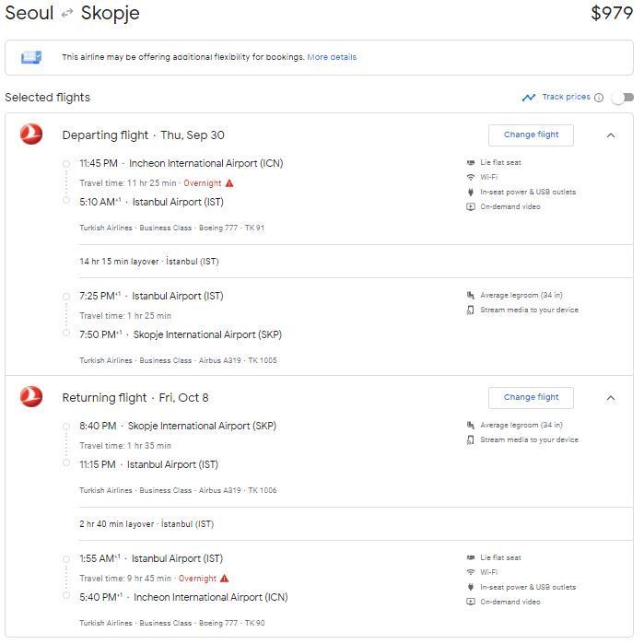Image resolution: width=644 pixels, height=644 pixels.
Task: Click On-demand video icon for TK 90
Action: tap(471, 602)
